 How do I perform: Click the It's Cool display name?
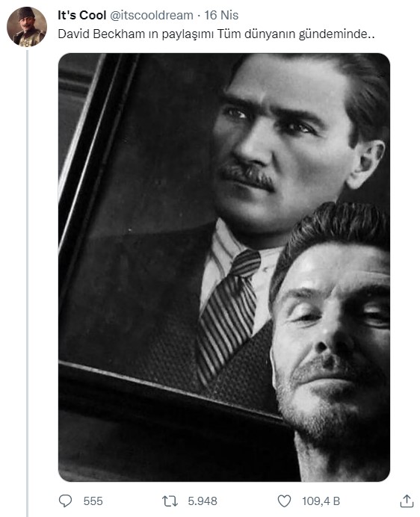[81, 15]
